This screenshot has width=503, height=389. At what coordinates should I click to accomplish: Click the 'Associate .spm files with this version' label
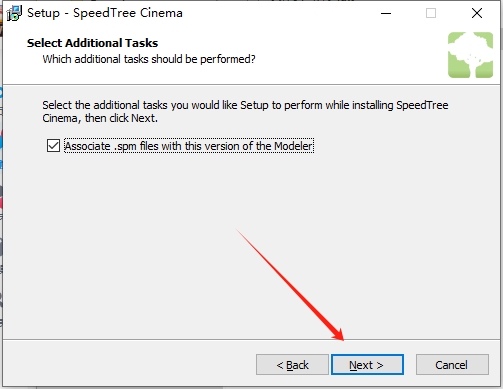click(189, 146)
